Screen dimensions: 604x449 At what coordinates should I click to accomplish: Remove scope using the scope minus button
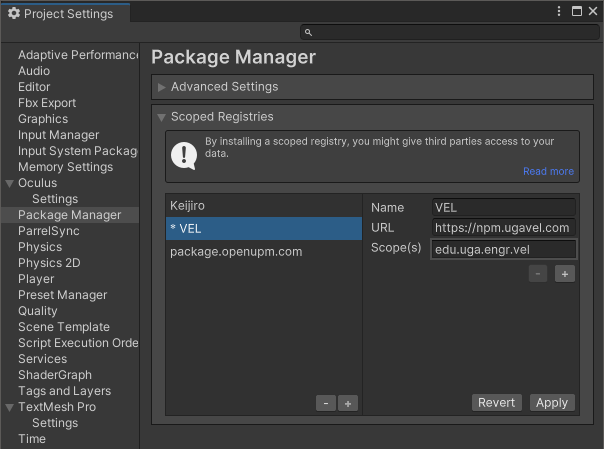pyautogui.click(x=538, y=274)
